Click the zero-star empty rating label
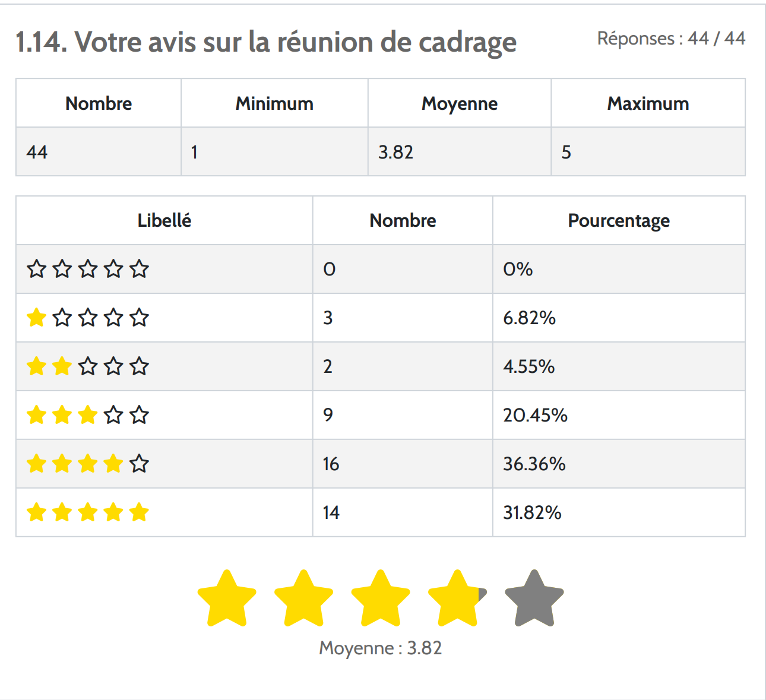This screenshot has width=766, height=700. click(88, 269)
